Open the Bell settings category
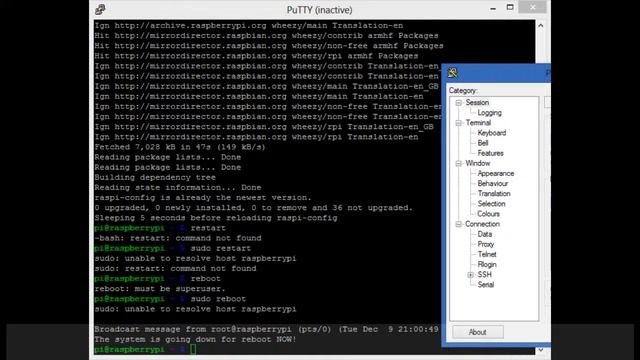The width and height of the screenshot is (640, 360). [483, 143]
